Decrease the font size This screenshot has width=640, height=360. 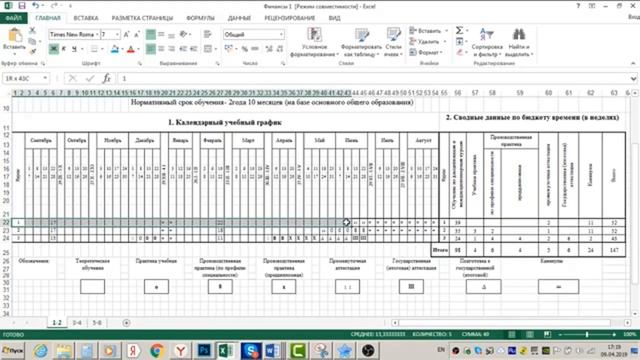click(137, 35)
